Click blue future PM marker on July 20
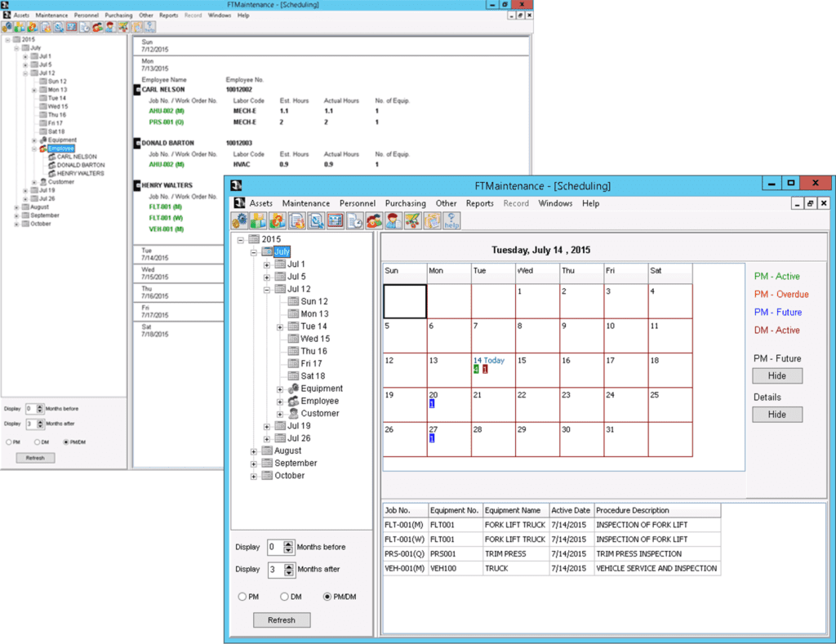The height and width of the screenshot is (644, 836). tap(431, 403)
